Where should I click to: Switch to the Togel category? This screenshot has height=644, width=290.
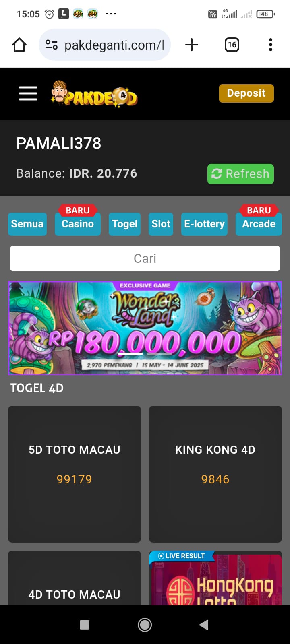pos(125,224)
